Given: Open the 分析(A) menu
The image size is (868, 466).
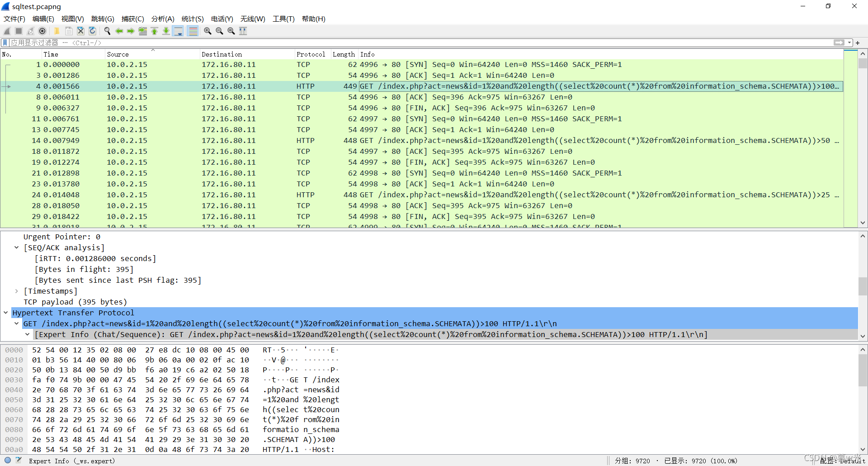Looking at the screenshot, I should coord(163,19).
